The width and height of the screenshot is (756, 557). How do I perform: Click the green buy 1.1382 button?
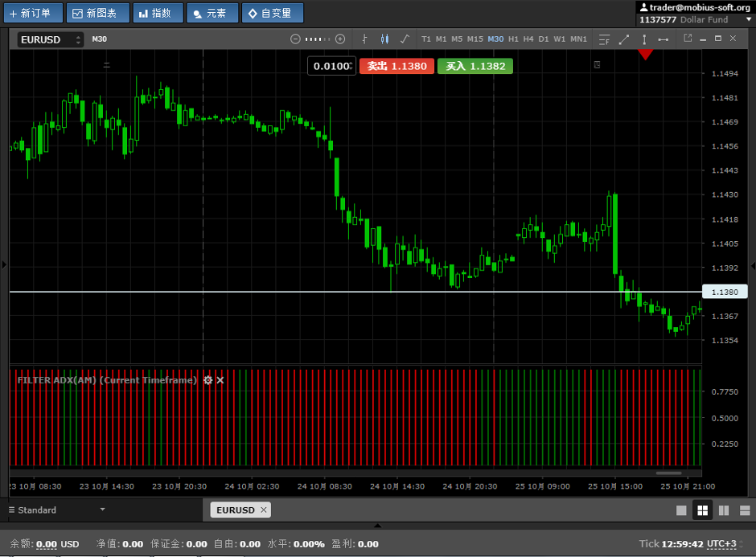[x=475, y=66]
